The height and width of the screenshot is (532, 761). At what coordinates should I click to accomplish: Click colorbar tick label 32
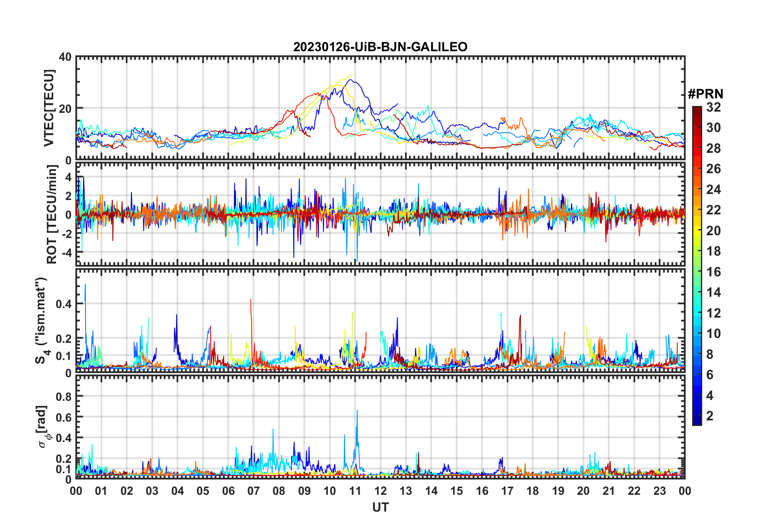coord(713,107)
